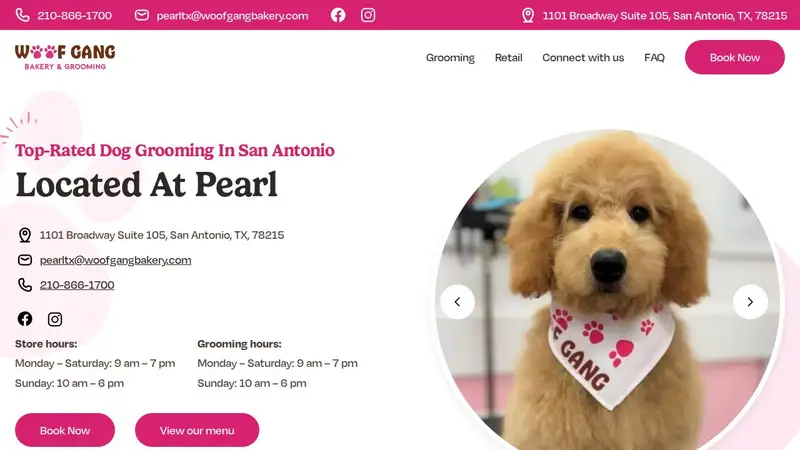Click the envelope icon in the top bar
The height and width of the screenshot is (450, 800).
click(x=142, y=15)
